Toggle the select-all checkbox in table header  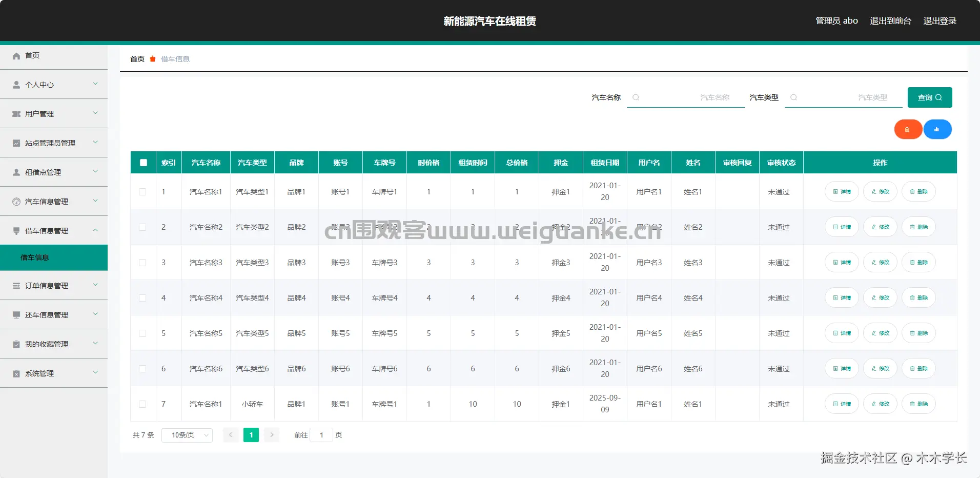(144, 163)
